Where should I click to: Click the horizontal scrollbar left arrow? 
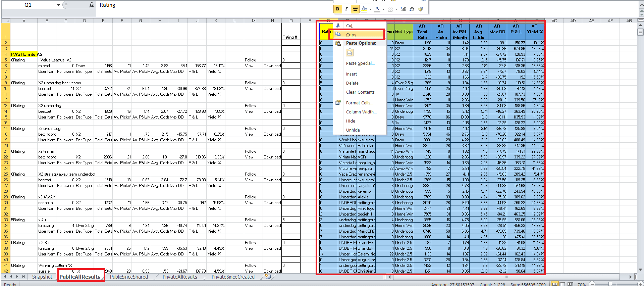390,277
